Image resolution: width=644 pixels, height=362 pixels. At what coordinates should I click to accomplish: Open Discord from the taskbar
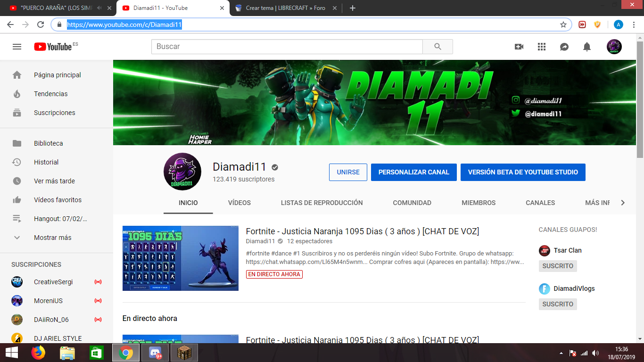coord(155,353)
